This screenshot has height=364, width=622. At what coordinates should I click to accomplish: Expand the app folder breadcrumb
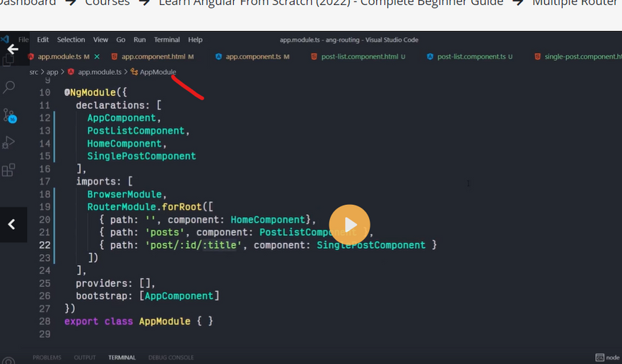click(52, 72)
